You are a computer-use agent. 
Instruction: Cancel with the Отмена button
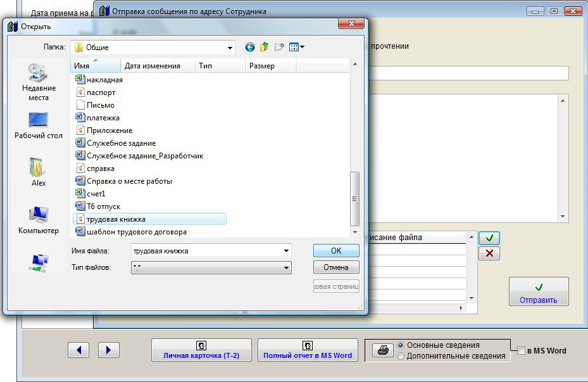(x=336, y=267)
